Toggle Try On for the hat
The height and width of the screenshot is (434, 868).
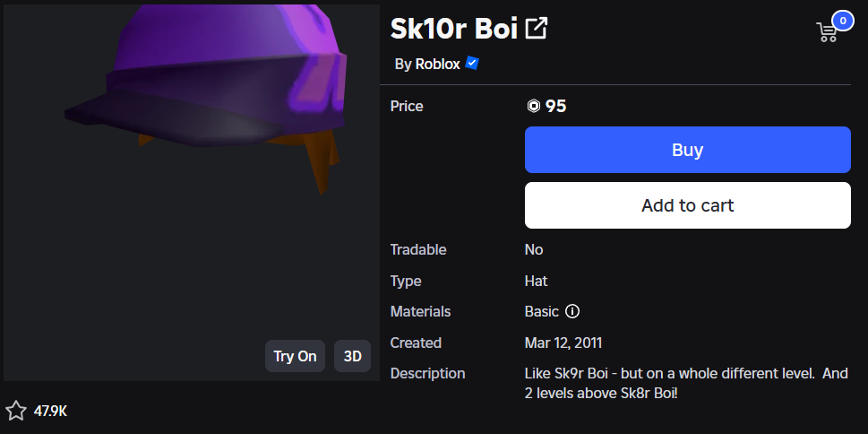[295, 356]
